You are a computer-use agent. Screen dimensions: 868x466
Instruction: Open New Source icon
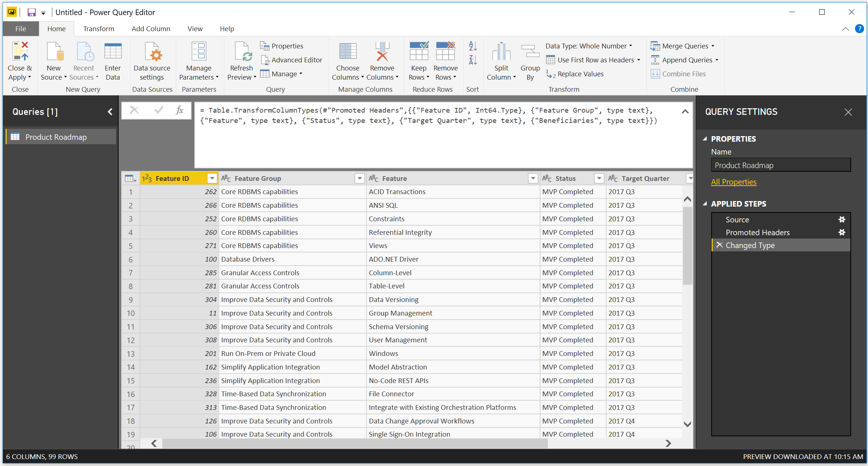pyautogui.click(x=54, y=51)
